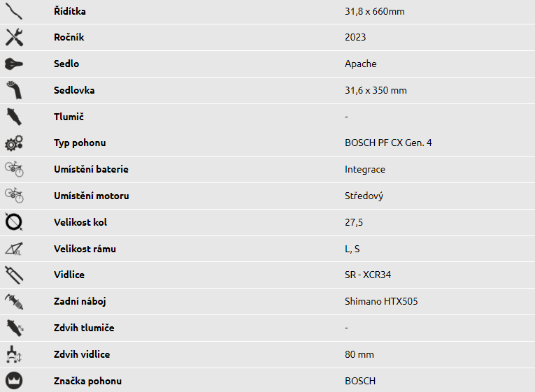
Task: Click the seatpost icon beside Sedlovka
Action: [x=14, y=90]
